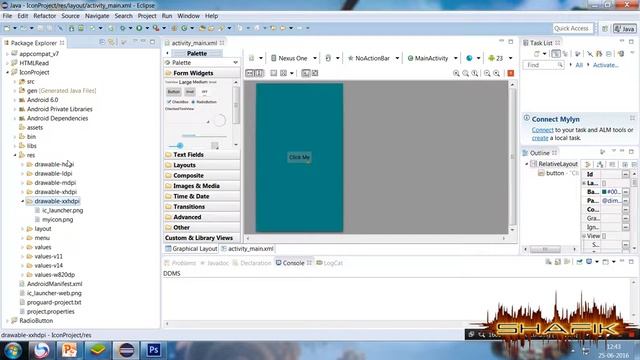Click the layout editor vertical scrollbar
Image resolution: width=640 pixels, height=360 pixels.
click(x=513, y=157)
